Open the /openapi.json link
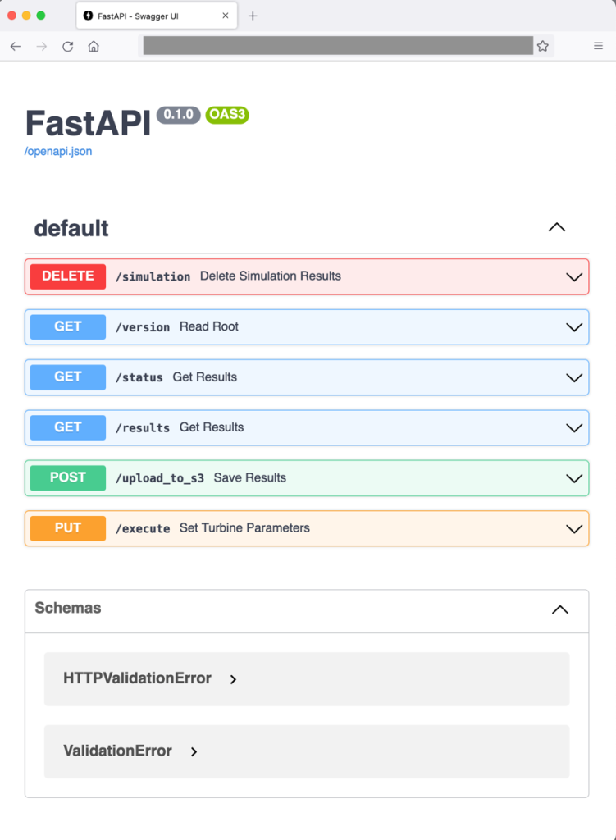This screenshot has width=616, height=840. coord(57,151)
